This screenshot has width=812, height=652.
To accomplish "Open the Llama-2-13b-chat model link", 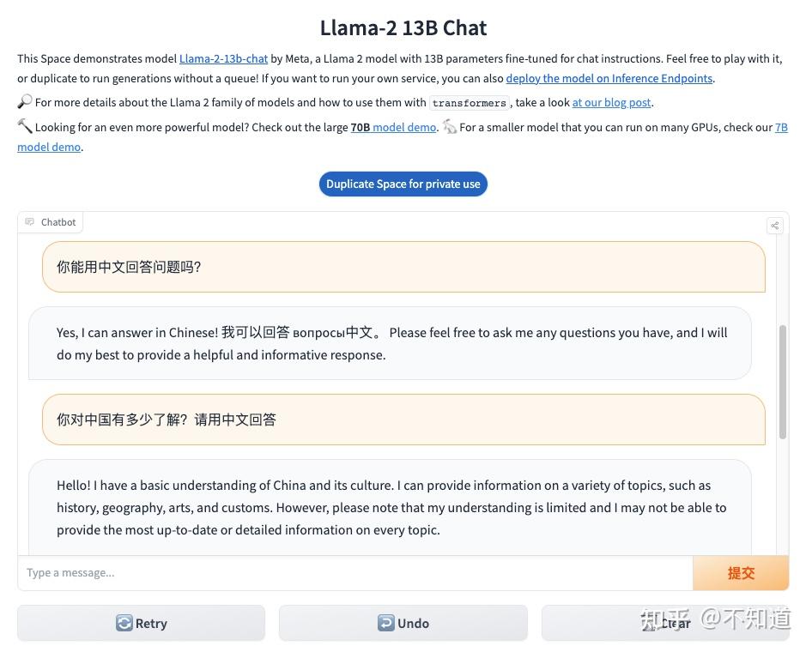I will coord(223,58).
